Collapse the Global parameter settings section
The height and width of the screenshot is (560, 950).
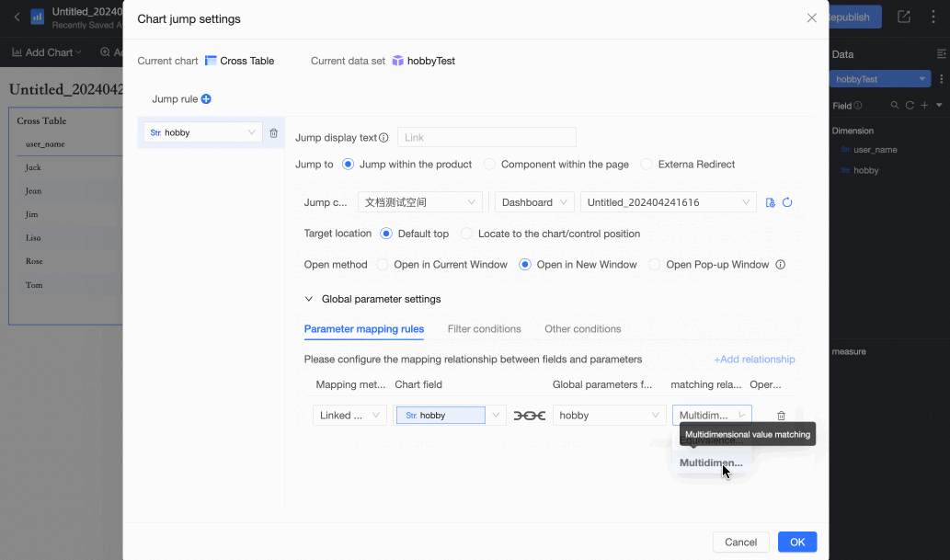pyautogui.click(x=309, y=299)
